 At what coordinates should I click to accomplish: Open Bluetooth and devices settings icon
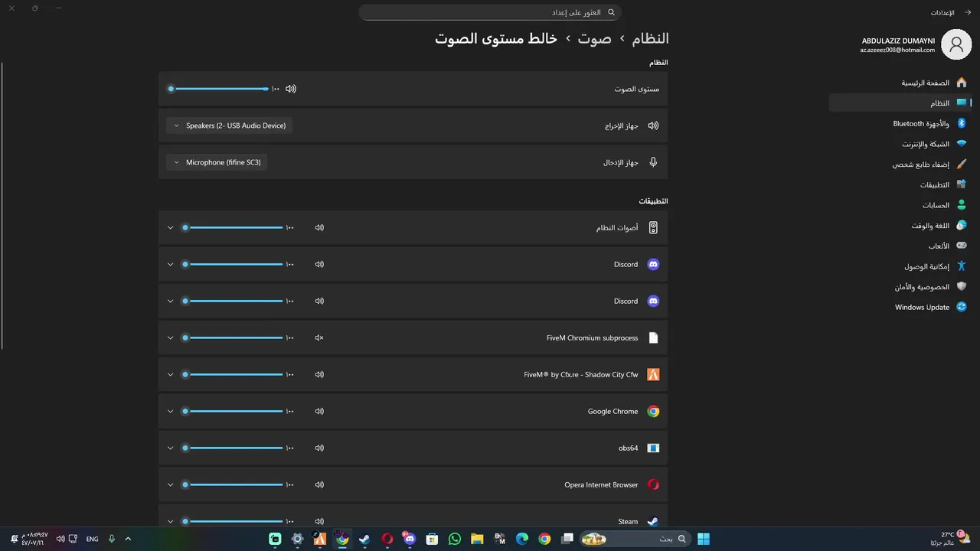point(962,123)
